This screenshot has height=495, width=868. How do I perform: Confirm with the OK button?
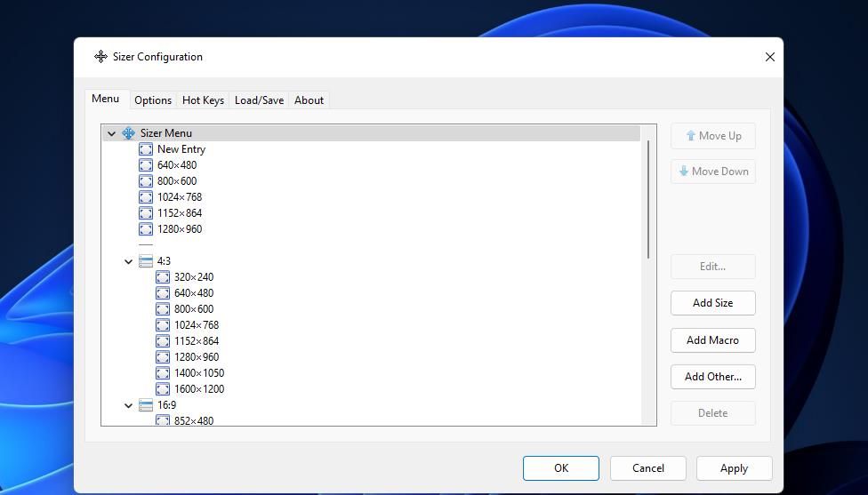(x=561, y=468)
